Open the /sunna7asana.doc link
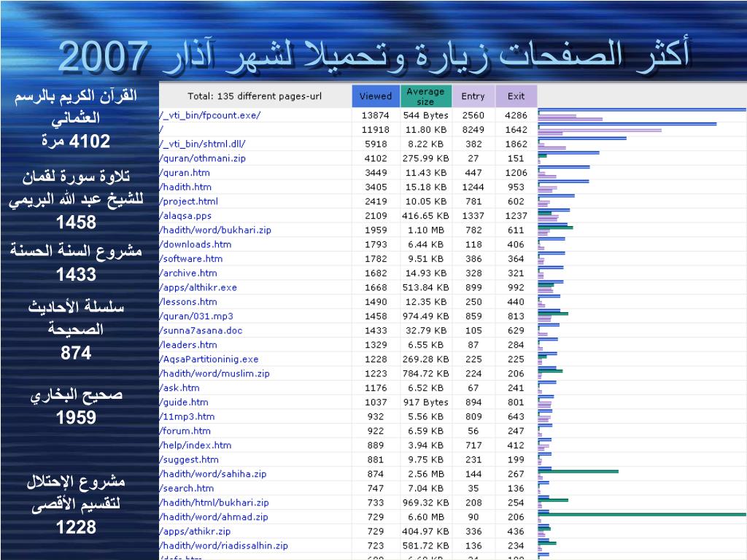This screenshot has width=747, height=560. pos(201,330)
